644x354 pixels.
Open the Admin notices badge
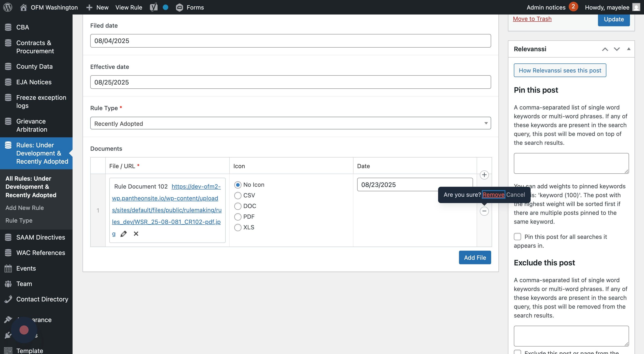tap(573, 7)
